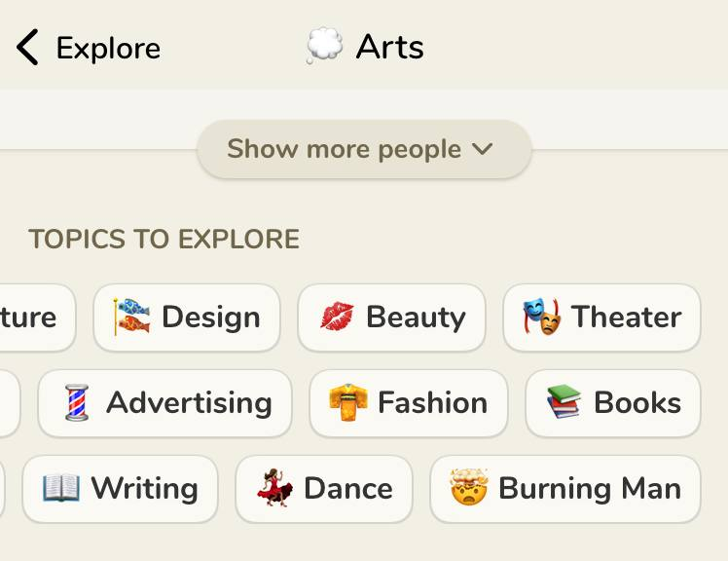Tap the exploding head icon on Burning Man
This screenshot has height=561, width=728.
(x=469, y=487)
